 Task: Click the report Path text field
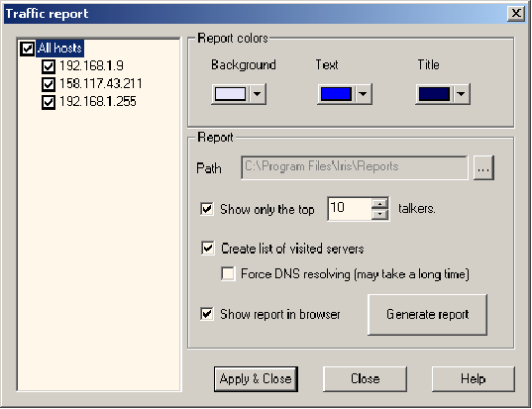point(355,167)
